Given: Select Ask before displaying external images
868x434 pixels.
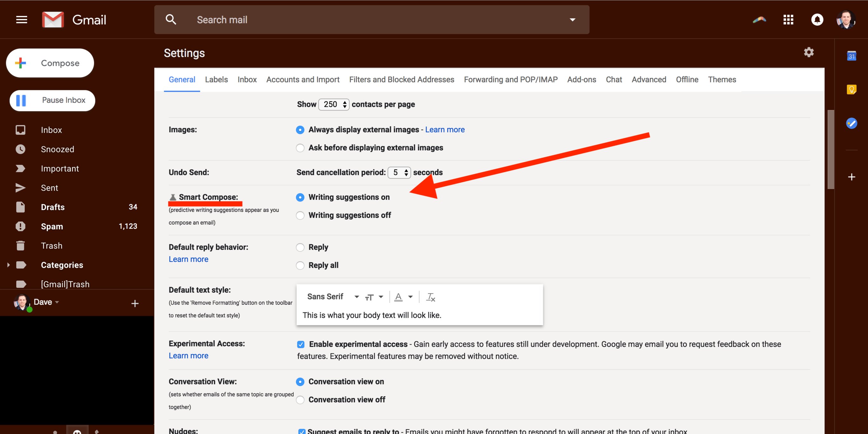Looking at the screenshot, I should (300, 148).
